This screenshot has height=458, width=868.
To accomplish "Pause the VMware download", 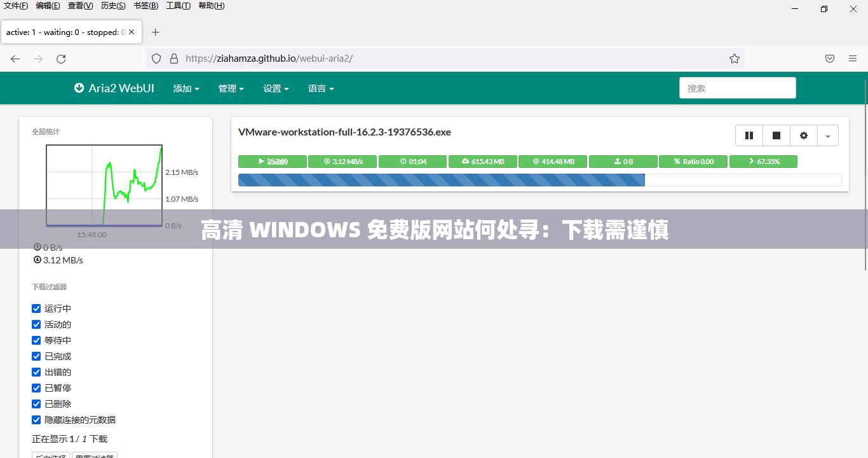I will [x=749, y=135].
